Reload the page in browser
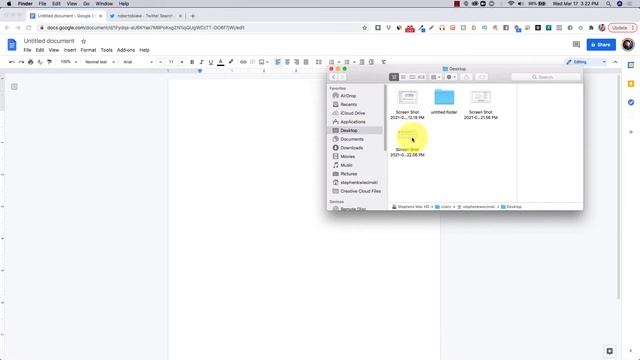This screenshot has height=360, width=640. (29, 28)
